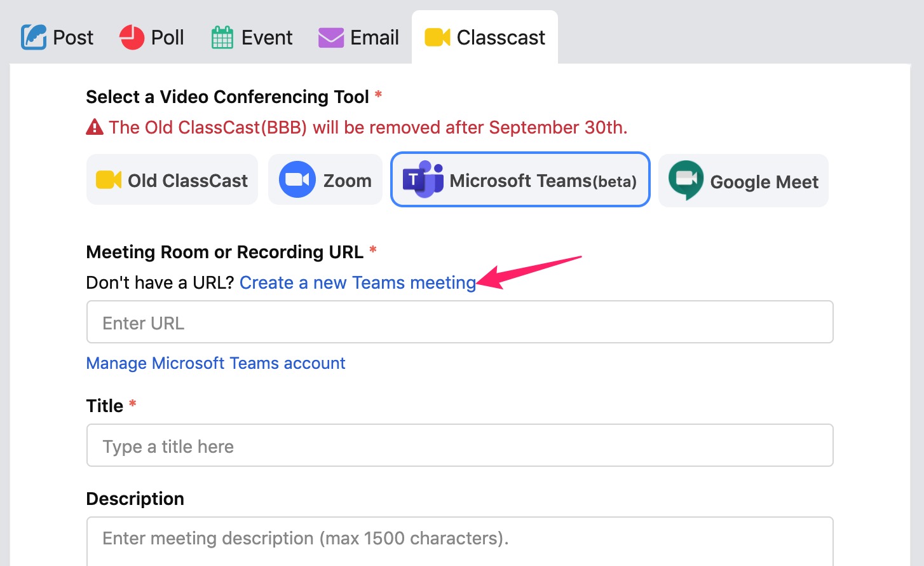The image size is (924, 566).
Task: Click the yellow Classcast camera tab icon
Action: tap(437, 38)
